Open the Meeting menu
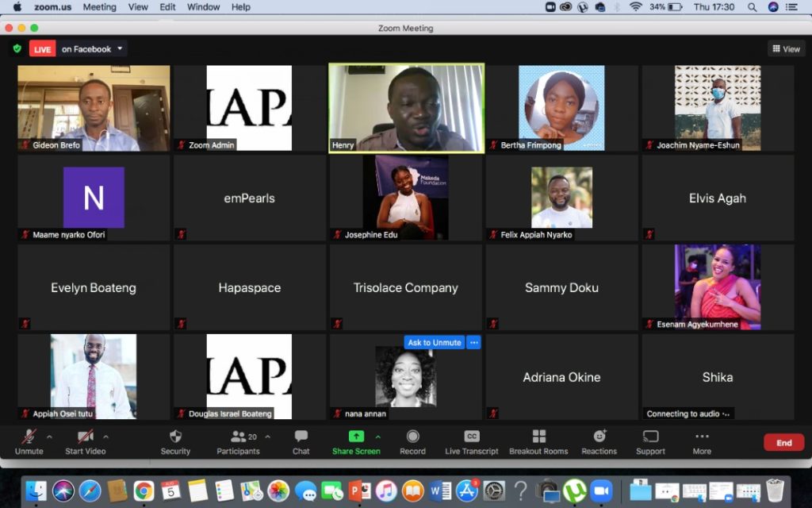Image resolution: width=812 pixels, height=508 pixels. (x=99, y=7)
